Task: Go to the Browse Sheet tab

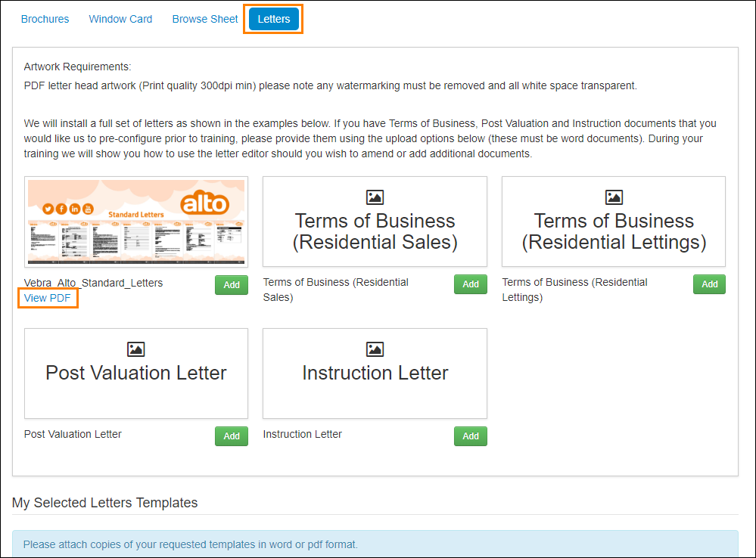Action: coord(205,19)
